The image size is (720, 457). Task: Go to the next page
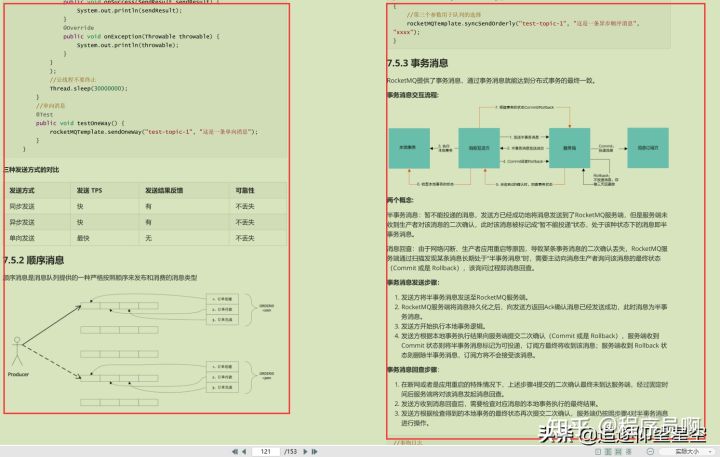tap(305, 451)
